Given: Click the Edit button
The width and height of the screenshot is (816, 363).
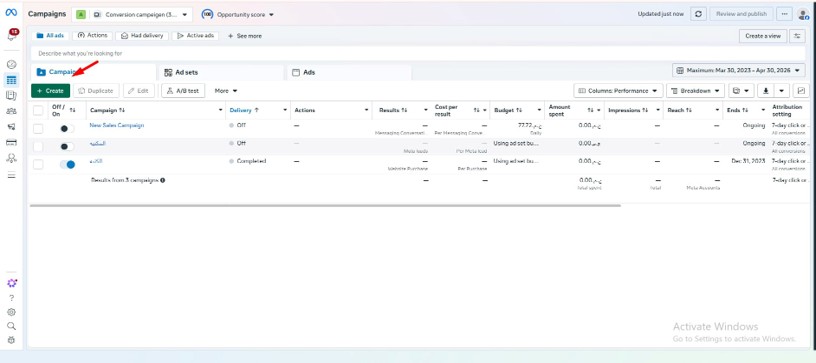Looking at the screenshot, I should 139,90.
